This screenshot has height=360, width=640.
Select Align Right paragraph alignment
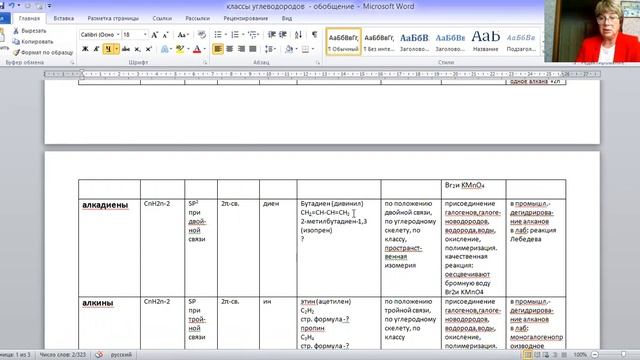(241, 49)
